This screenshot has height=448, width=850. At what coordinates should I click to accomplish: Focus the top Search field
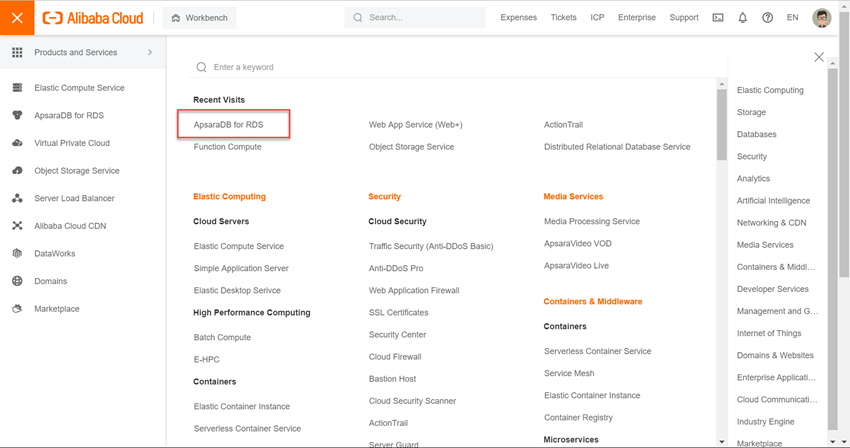point(415,17)
